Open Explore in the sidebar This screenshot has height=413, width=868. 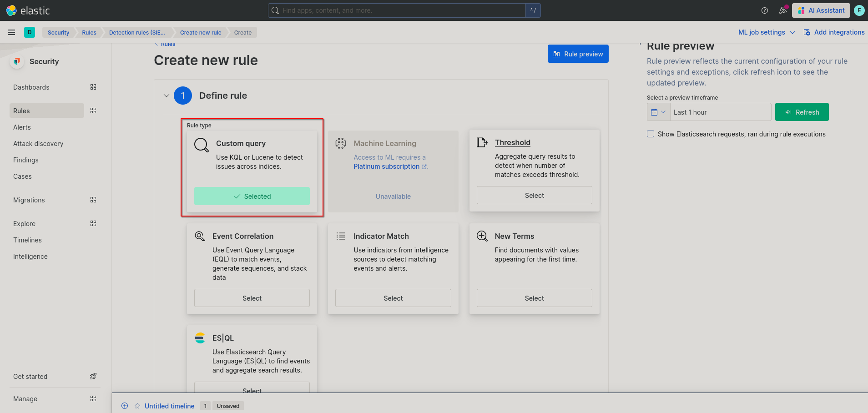click(24, 223)
